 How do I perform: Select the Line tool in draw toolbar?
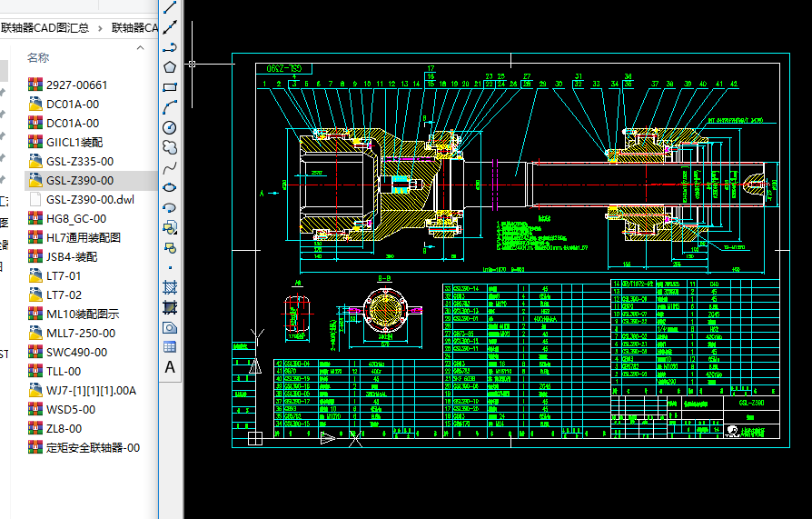(x=170, y=7)
